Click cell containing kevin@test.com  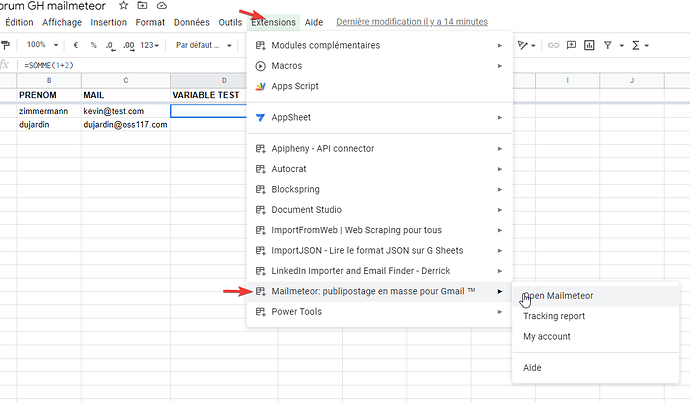point(126,111)
